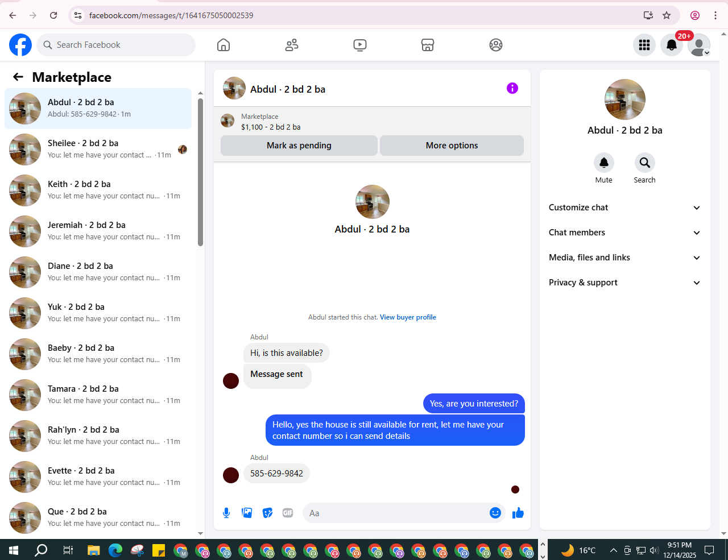Image resolution: width=728 pixels, height=560 pixels.
Task: Open the Yuk conversation
Action: (x=98, y=313)
